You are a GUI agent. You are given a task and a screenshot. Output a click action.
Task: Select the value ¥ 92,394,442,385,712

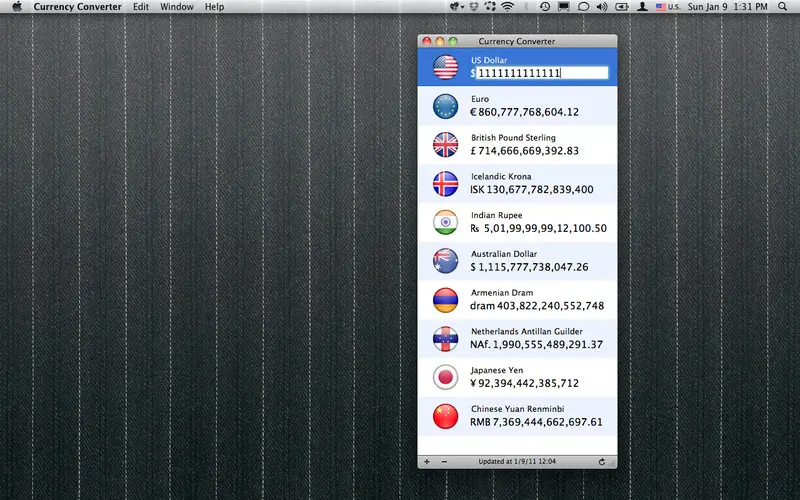tap(524, 384)
